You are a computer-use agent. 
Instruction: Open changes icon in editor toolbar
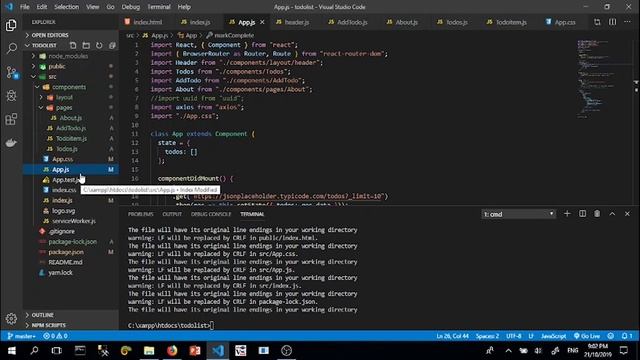pos(597,22)
